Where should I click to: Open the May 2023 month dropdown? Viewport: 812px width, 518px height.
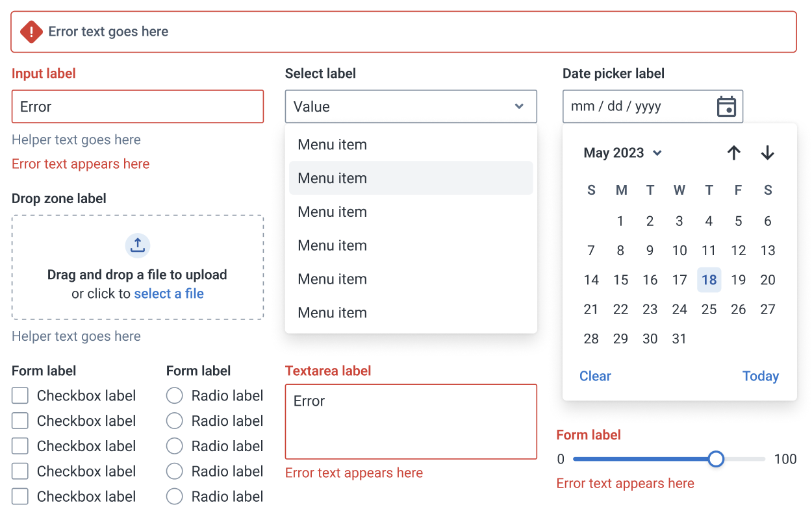(x=622, y=153)
